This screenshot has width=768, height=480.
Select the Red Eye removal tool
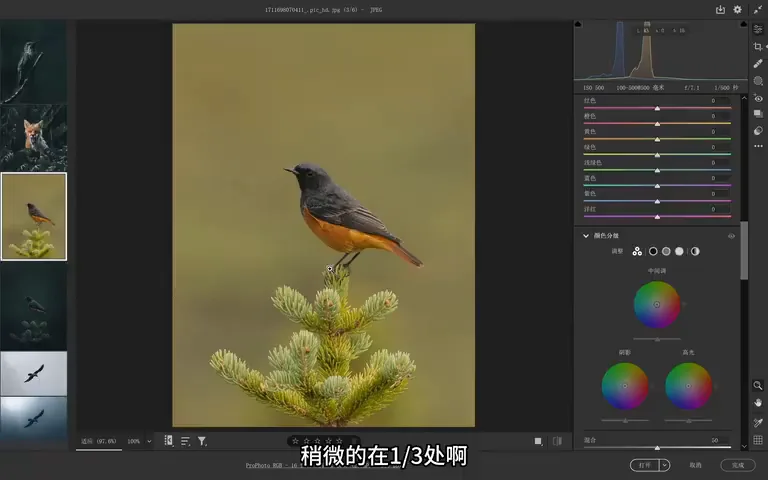pos(758,98)
